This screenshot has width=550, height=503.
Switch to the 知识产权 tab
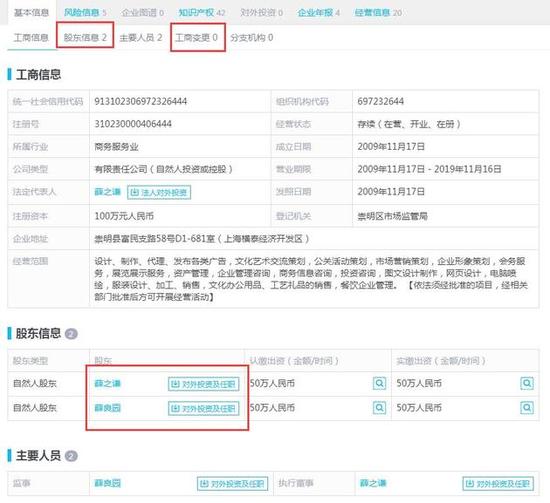[202, 13]
